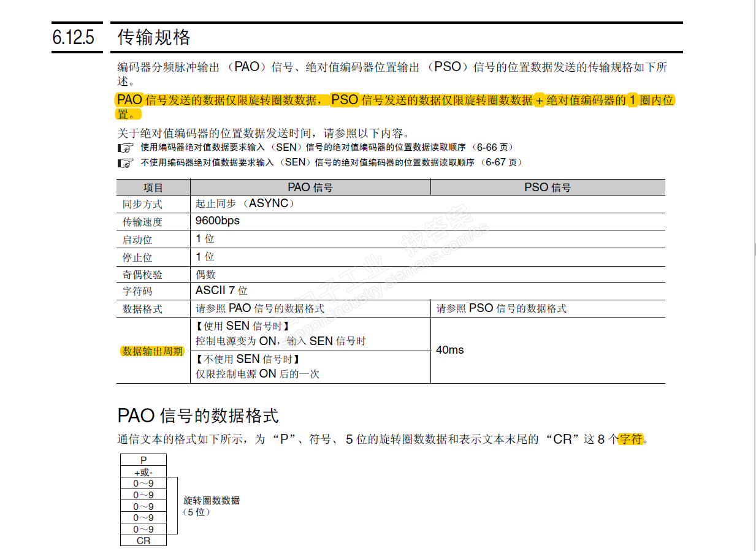Image resolution: width=756 pixels, height=551 pixels.
Task: Click the value ASCII 7 位
Action: (x=221, y=291)
